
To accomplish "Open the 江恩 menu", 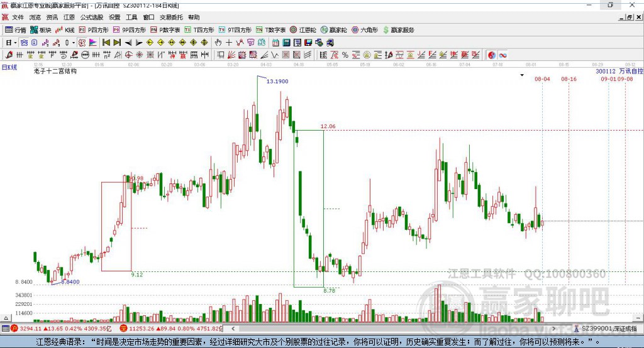I will click(x=69, y=17).
